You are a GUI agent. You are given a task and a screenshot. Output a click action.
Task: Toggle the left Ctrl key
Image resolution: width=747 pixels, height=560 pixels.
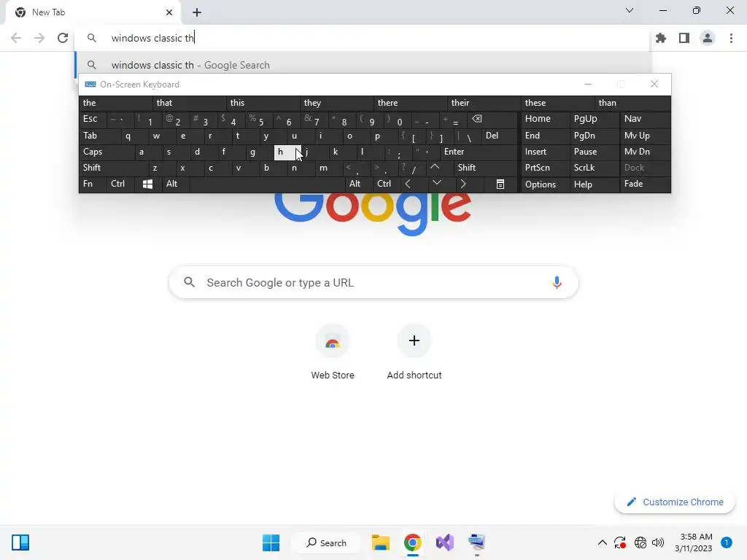120,184
